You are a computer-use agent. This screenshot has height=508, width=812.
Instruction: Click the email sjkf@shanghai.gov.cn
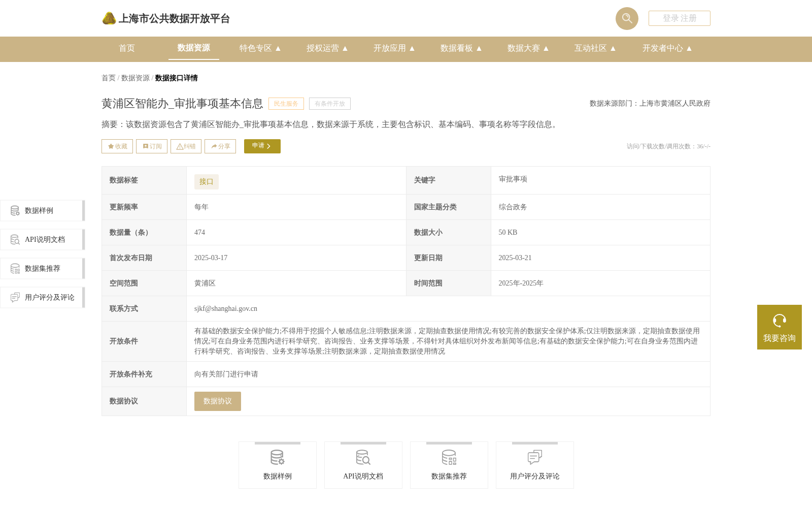(226, 309)
